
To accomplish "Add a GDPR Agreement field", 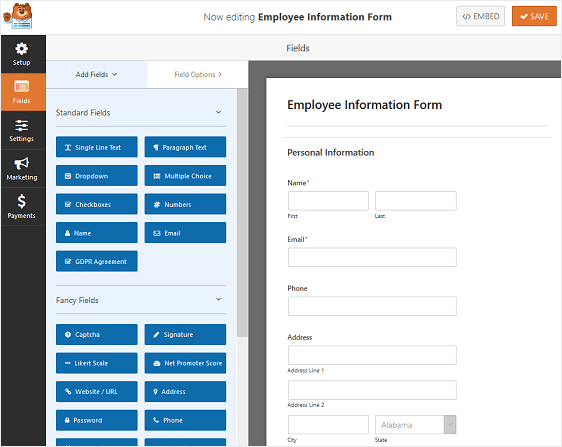I will coord(96,261).
